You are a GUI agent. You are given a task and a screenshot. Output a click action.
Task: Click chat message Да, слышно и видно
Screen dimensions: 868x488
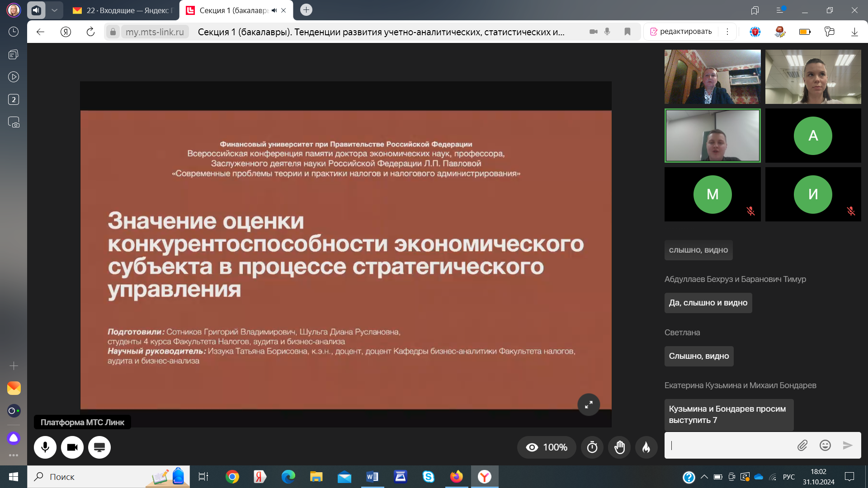point(708,303)
